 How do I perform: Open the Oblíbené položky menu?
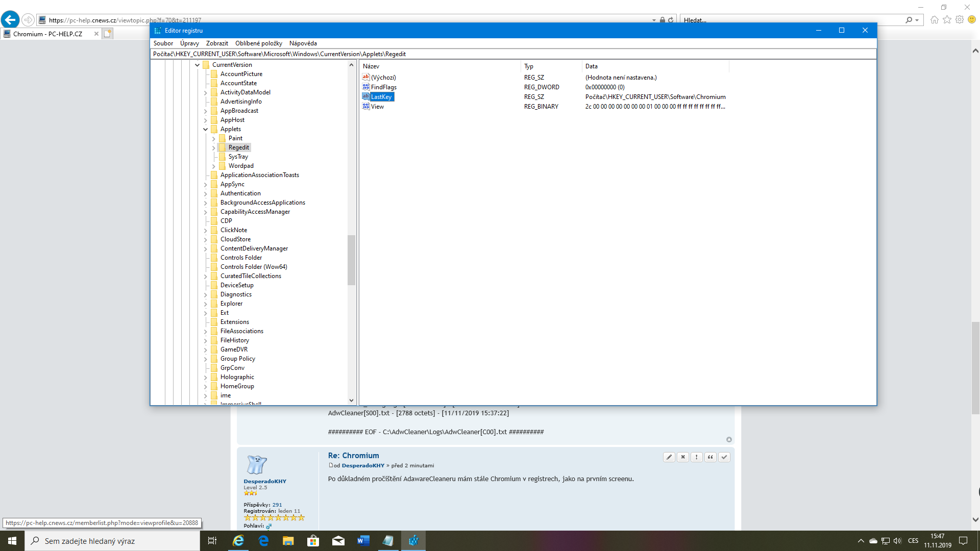(x=258, y=43)
